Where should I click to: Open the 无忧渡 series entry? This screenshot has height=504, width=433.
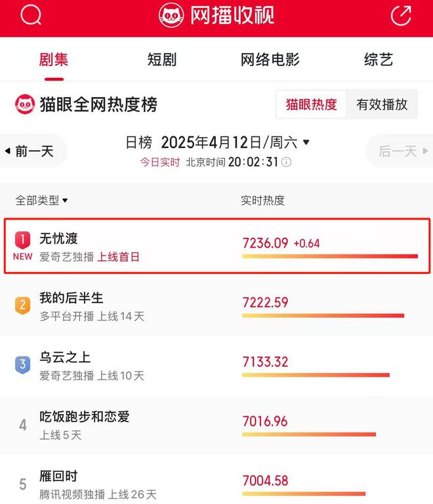[x=217, y=246]
